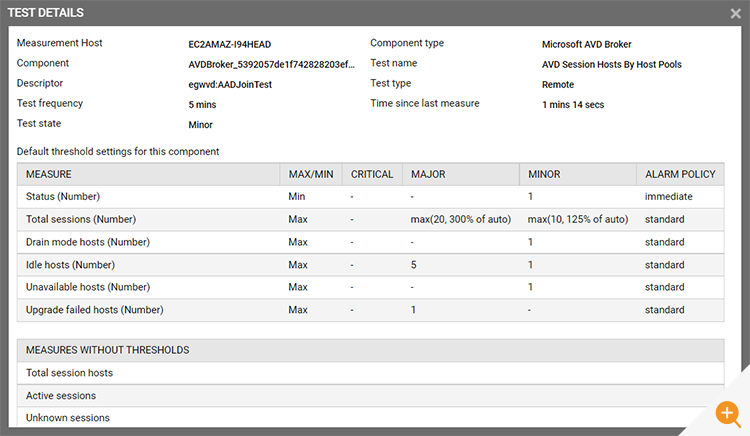The height and width of the screenshot is (436, 750).
Task: Click the ALARM POLICY column header
Action: pyautogui.click(x=680, y=174)
